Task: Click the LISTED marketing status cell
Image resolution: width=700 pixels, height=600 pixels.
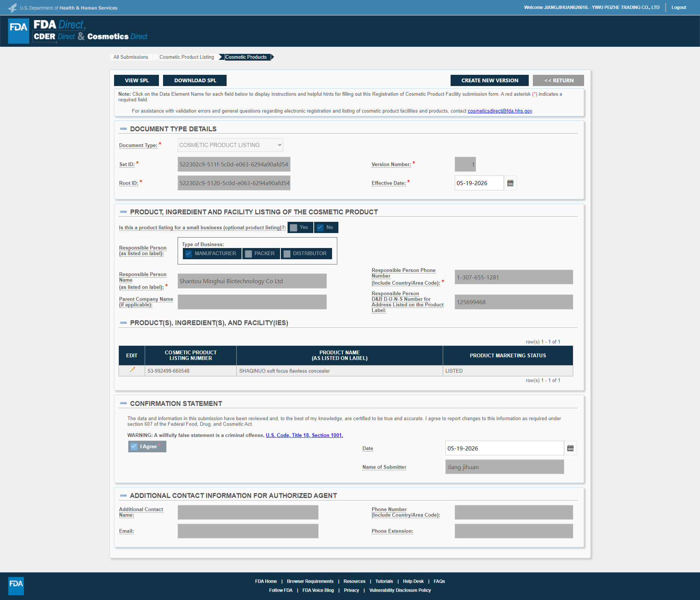Action: pyautogui.click(x=508, y=371)
